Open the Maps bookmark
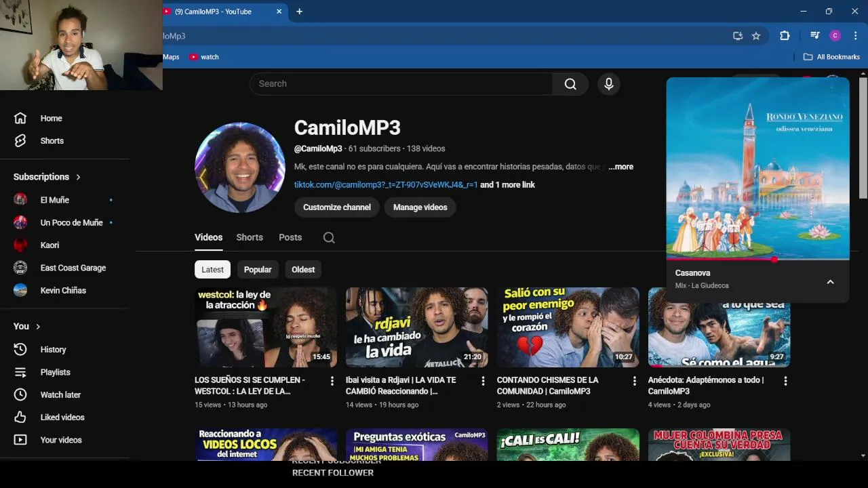Viewport: 868px width, 488px height. (171, 57)
